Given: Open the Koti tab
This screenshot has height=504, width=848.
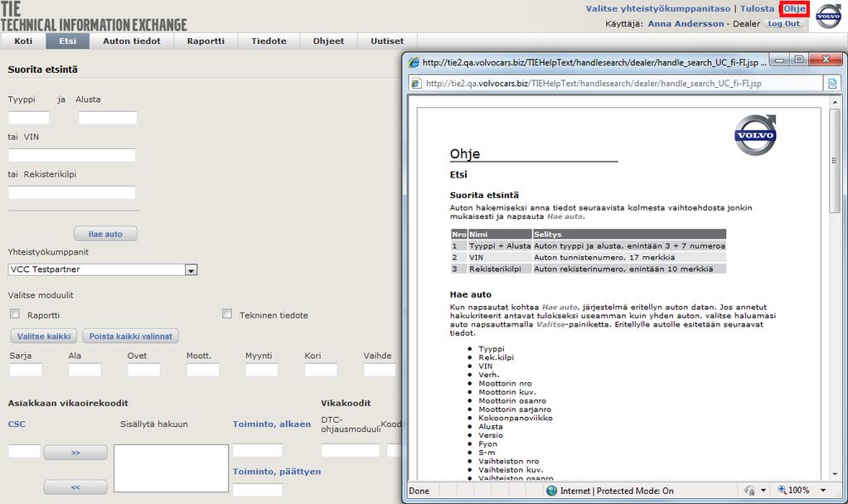Looking at the screenshot, I should point(23,41).
